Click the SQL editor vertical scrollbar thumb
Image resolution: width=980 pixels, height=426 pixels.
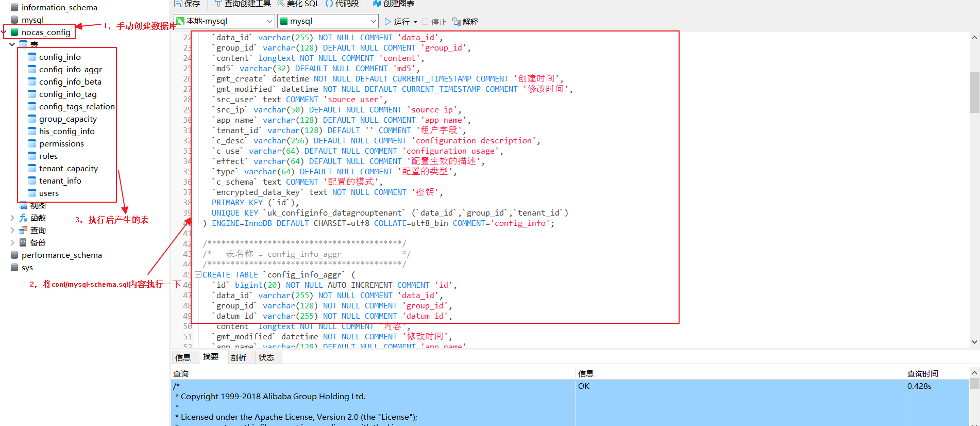[x=974, y=92]
